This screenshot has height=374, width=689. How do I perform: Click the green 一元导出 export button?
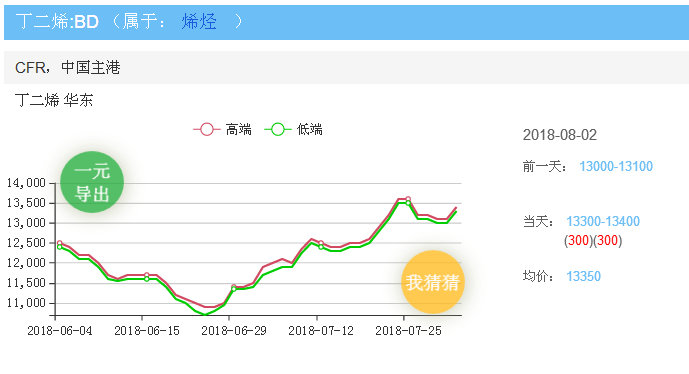pos(92,182)
